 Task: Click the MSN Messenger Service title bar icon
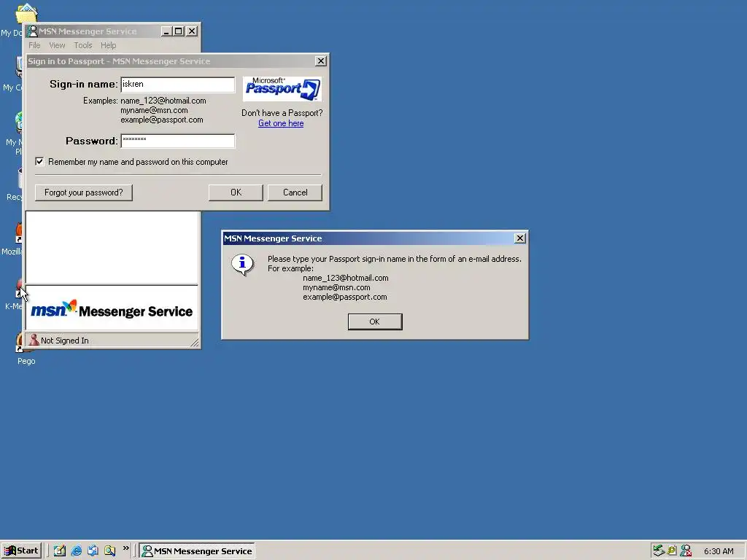32,31
